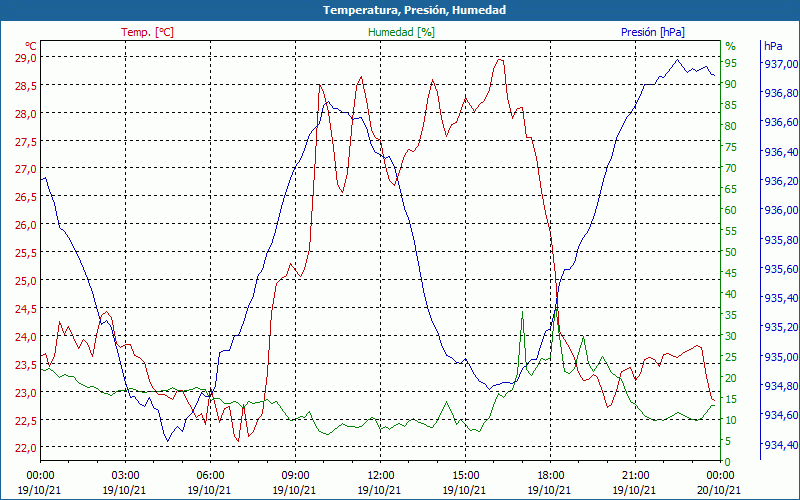Click the '20/10/21' date label on the time axis
This screenshot has height=500, width=800.
[x=719, y=490]
